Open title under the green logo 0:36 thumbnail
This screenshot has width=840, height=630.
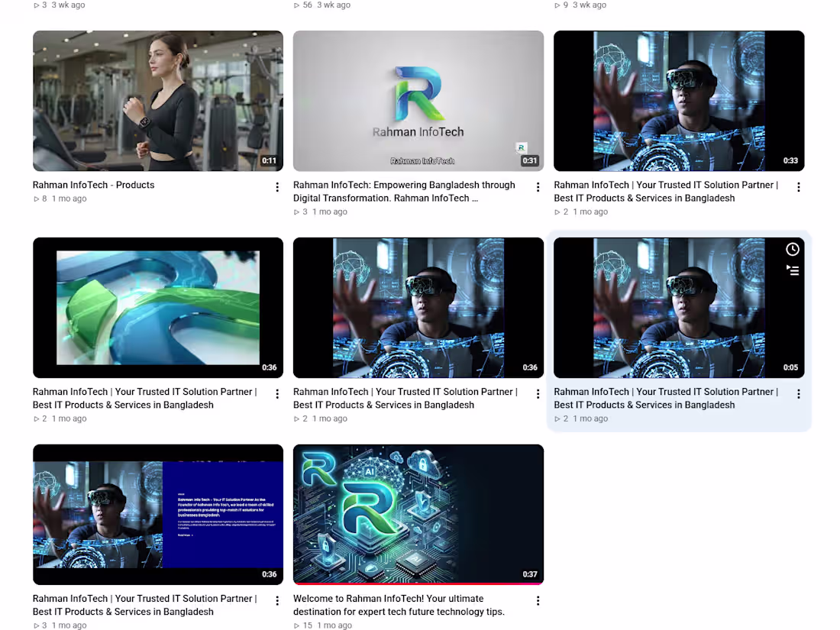point(144,398)
